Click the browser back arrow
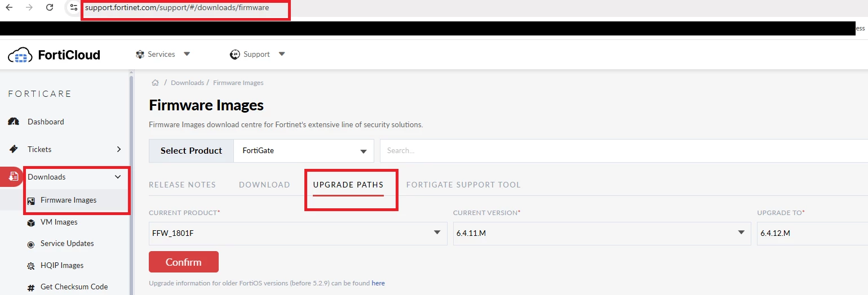Image resolution: width=868 pixels, height=295 pixels. [9, 8]
